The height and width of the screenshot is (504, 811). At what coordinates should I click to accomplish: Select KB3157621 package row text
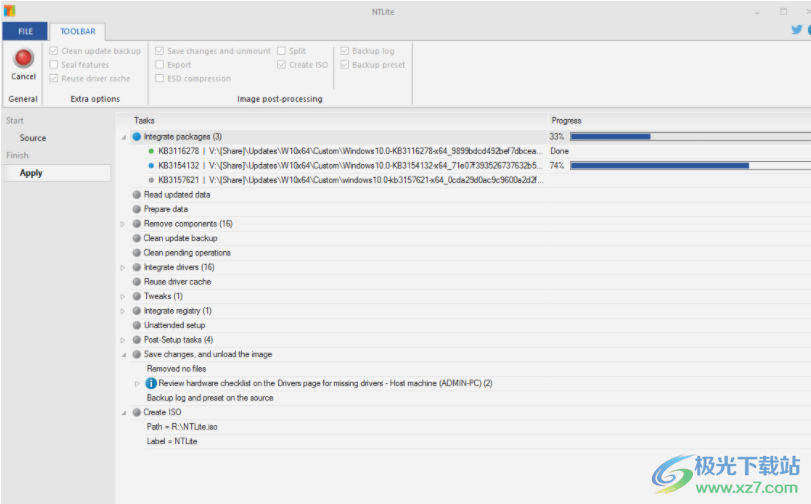[350, 180]
